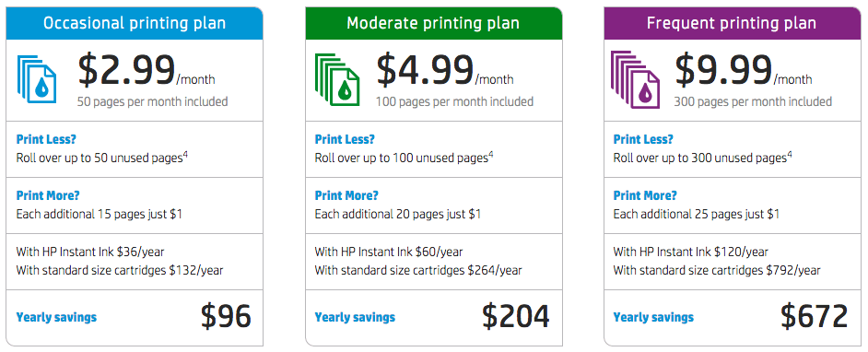This screenshot has height=352, width=868.
Task: Open Print More link in Occasional plan
Action: coord(48,195)
